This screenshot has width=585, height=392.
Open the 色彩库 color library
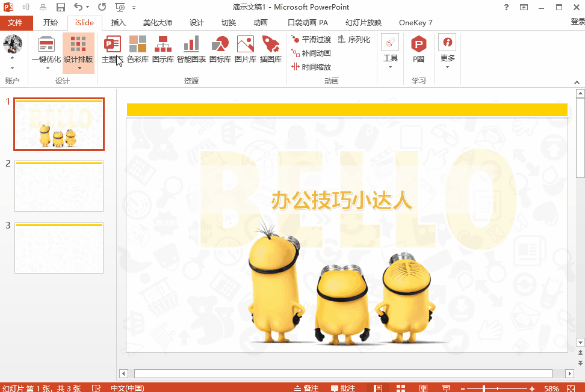point(138,49)
